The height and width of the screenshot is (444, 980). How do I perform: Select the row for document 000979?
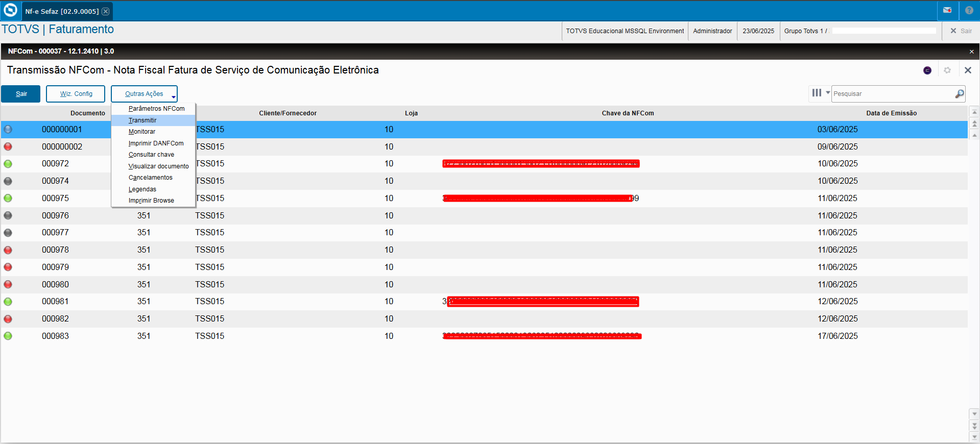(484, 267)
